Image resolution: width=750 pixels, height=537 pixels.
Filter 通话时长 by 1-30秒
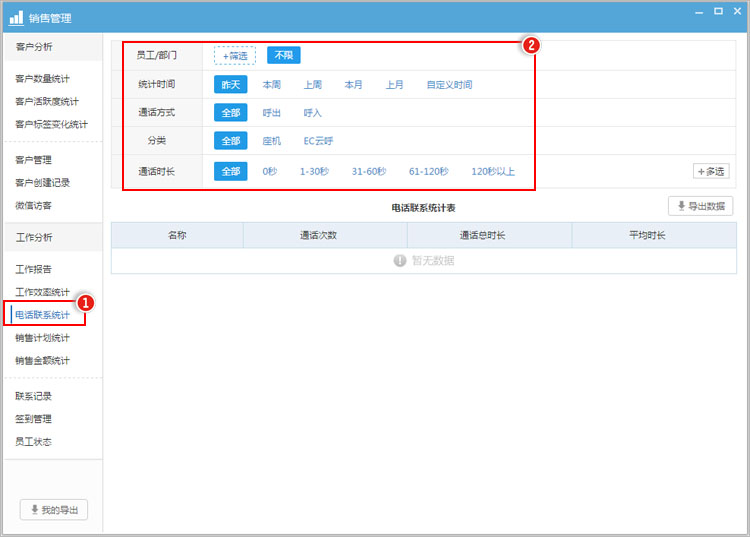314,171
